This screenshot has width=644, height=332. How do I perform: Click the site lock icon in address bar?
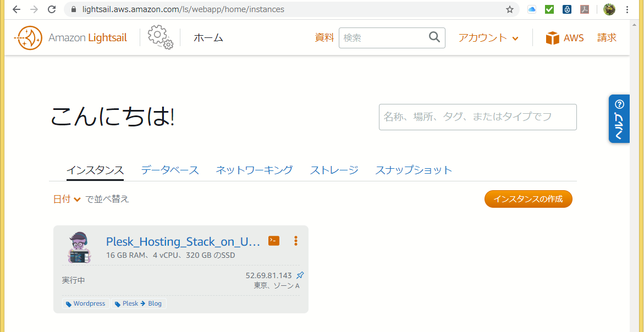pos(74,9)
